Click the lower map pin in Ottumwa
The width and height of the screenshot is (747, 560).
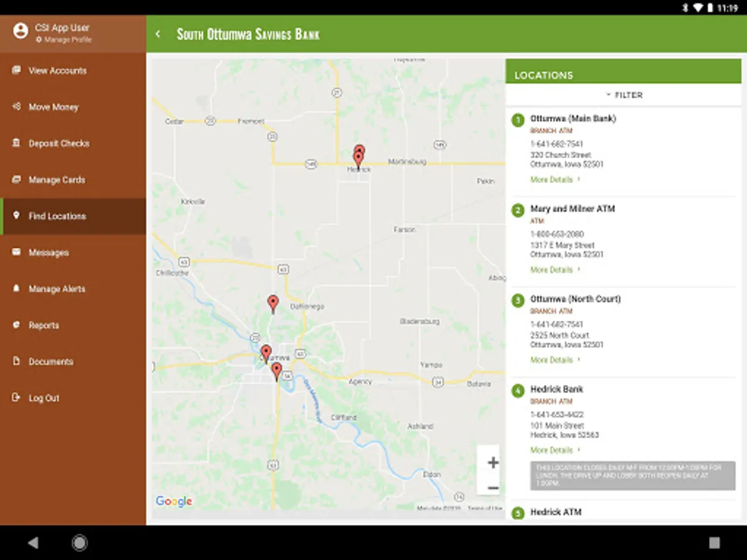[276, 371]
